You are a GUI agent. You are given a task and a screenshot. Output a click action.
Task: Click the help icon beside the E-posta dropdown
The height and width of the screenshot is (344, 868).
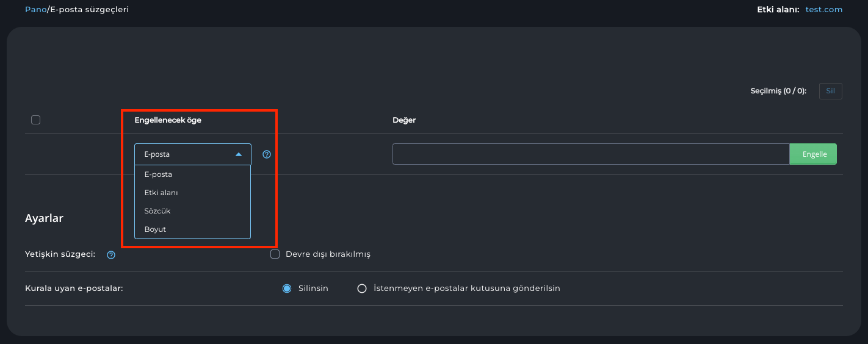click(266, 154)
